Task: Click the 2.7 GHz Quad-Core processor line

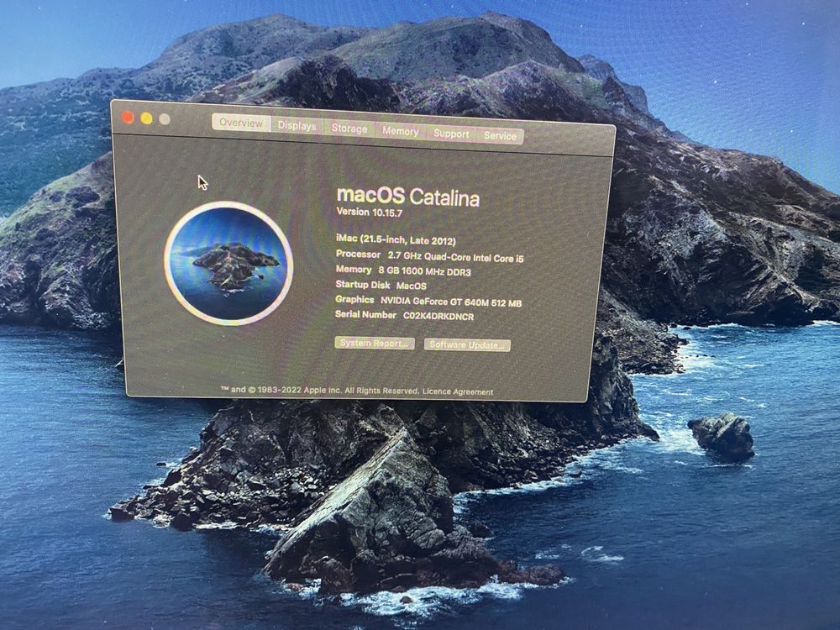Action: point(456,258)
